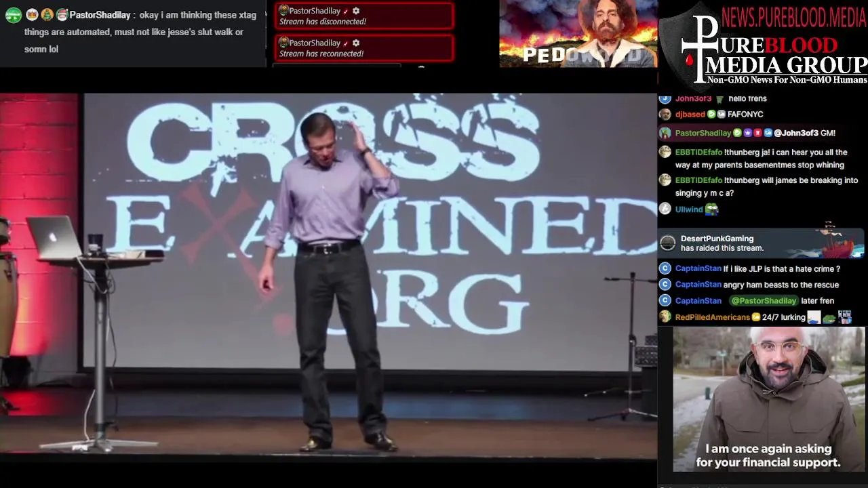Click the PastorShadilay username in top-left chat
This screenshot has width=868, height=488.
coord(100,15)
